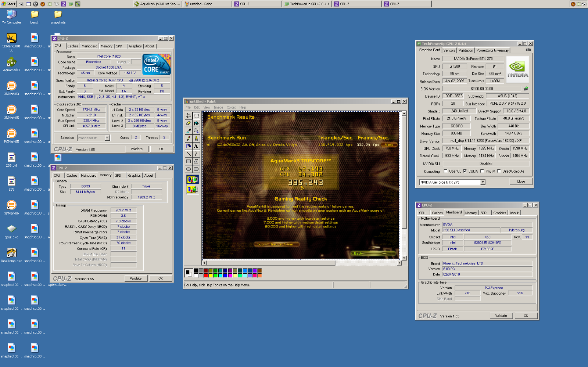588x367 pixels.
Task: Open the PCMark05 desktop shortcut
Action: pos(11,136)
